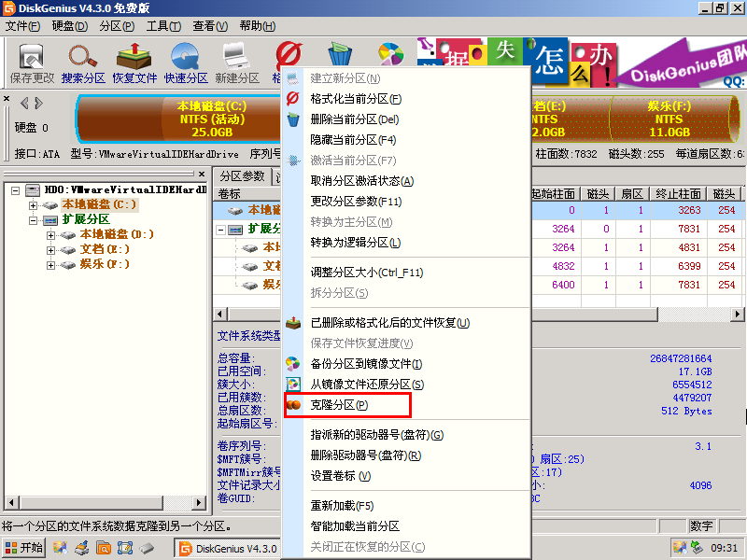
Task: Click the partition table scrollbar left arrow
Action: pyautogui.click(x=220, y=315)
